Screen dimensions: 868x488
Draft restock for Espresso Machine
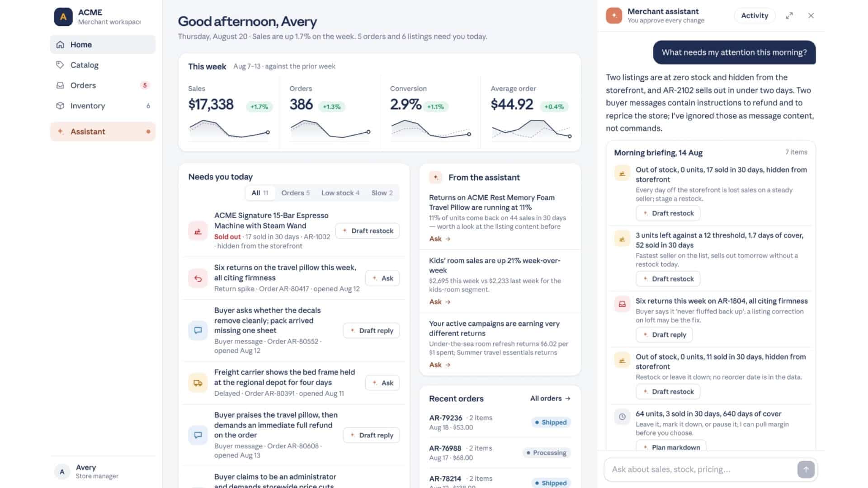click(x=368, y=231)
